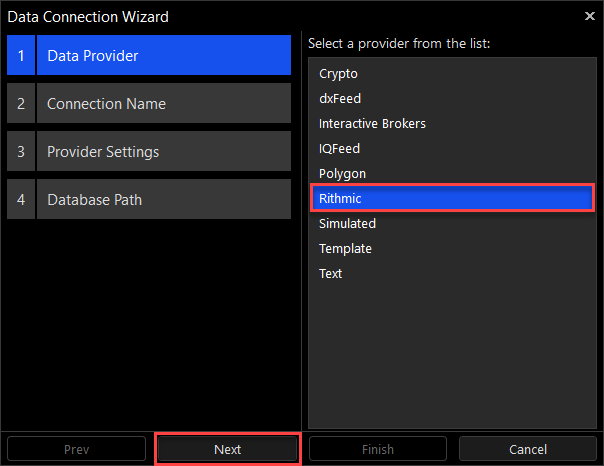Viewport: 604px width, 466px height.
Task: Cancel the data connection wizard
Action: (x=527, y=450)
